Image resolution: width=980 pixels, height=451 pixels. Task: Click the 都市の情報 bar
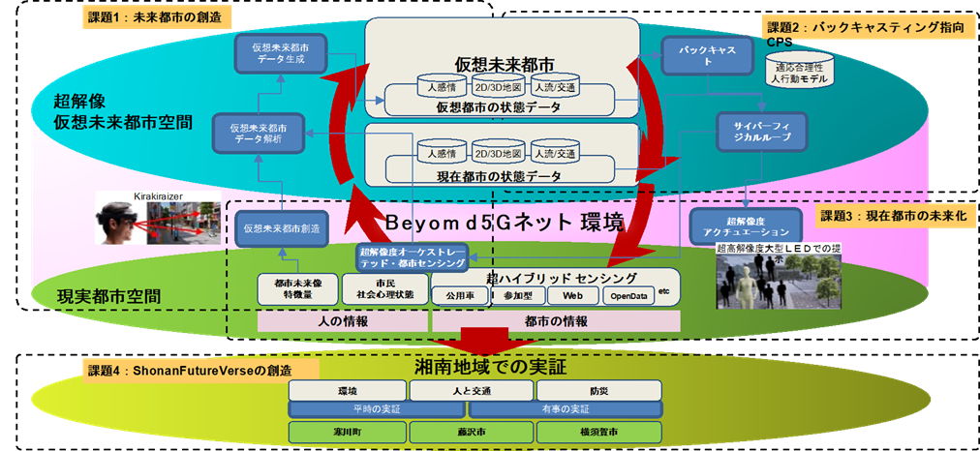(556, 321)
